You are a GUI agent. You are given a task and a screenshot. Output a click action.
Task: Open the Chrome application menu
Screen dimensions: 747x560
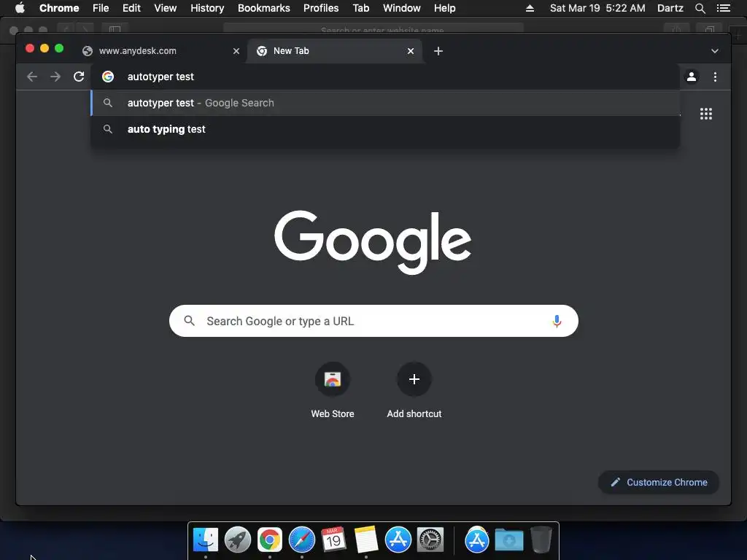point(59,8)
